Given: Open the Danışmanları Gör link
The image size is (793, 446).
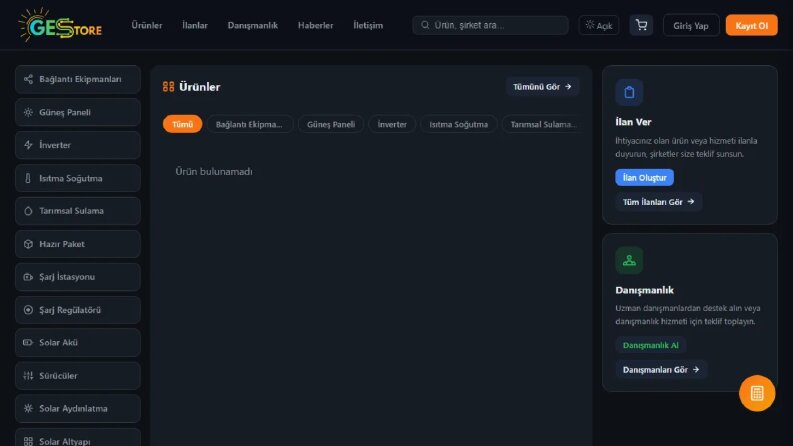Looking at the screenshot, I should point(661,370).
